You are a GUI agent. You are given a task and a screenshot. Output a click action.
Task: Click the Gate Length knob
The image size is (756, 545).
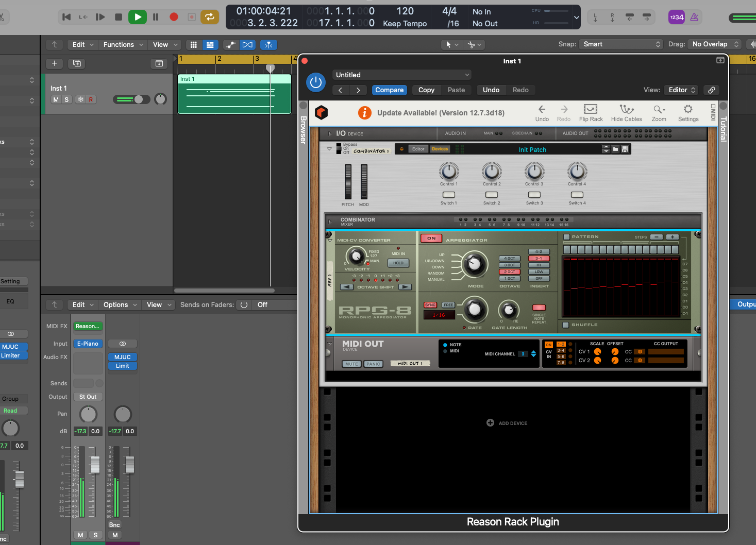click(x=509, y=310)
